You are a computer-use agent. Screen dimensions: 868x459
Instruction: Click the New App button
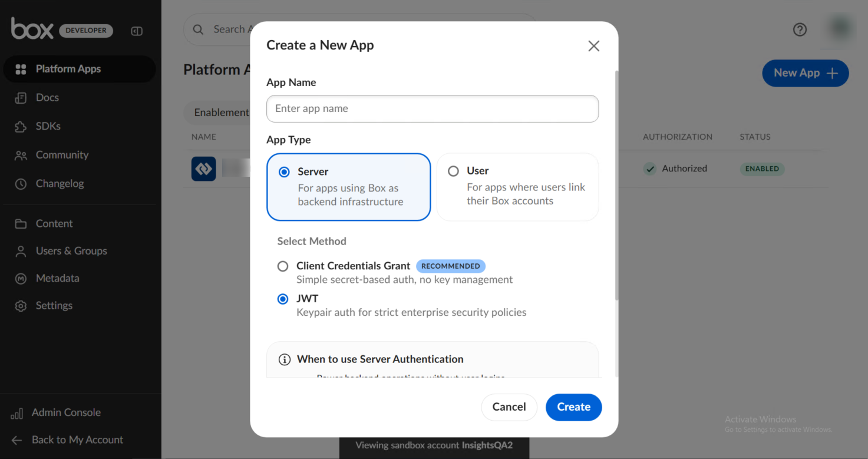point(806,73)
